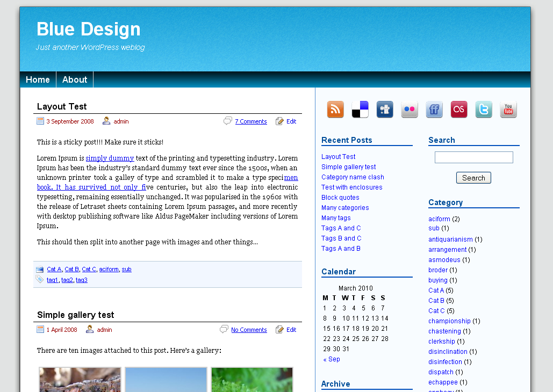Open the RSS feed icon
553x392 pixels.
coord(335,110)
